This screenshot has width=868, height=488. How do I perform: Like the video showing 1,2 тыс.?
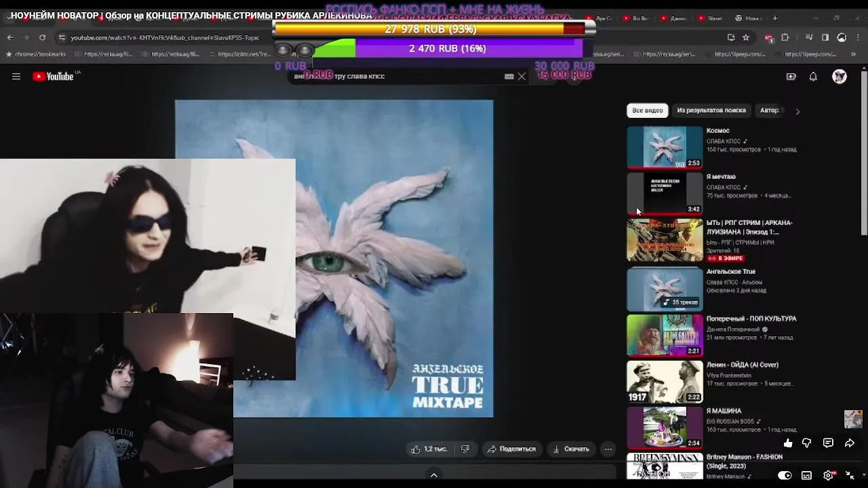(x=429, y=449)
